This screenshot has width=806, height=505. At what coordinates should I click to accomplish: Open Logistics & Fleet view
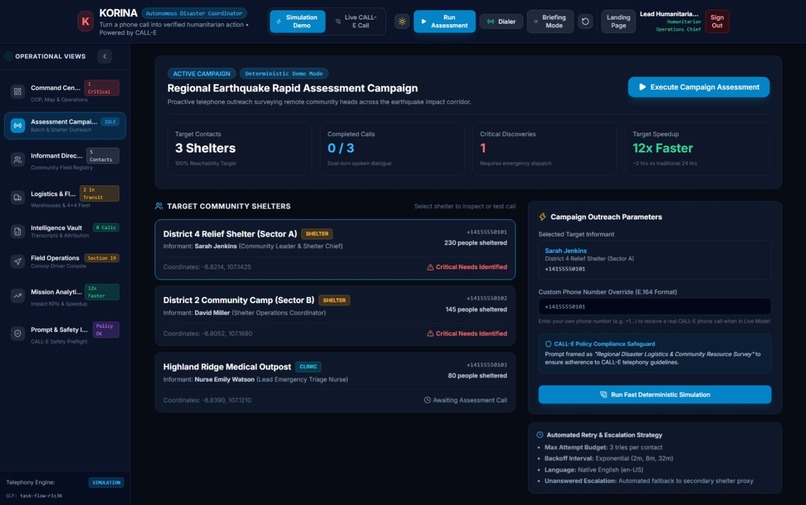(x=65, y=197)
